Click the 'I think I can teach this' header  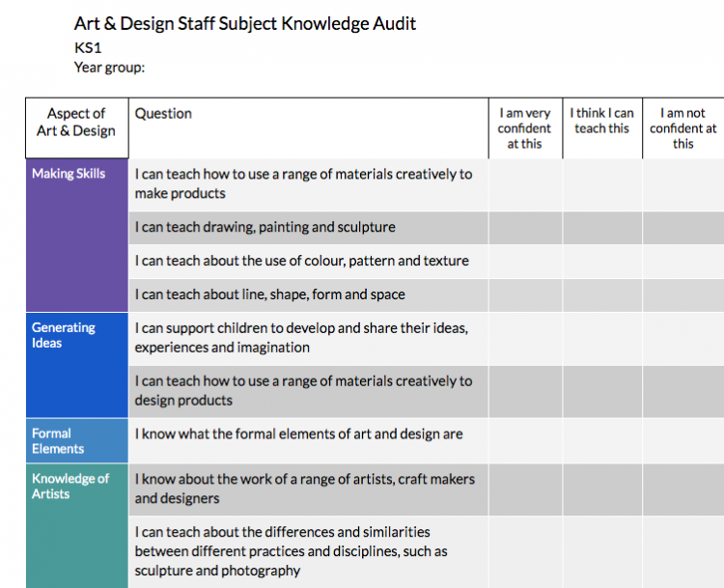[602, 128]
